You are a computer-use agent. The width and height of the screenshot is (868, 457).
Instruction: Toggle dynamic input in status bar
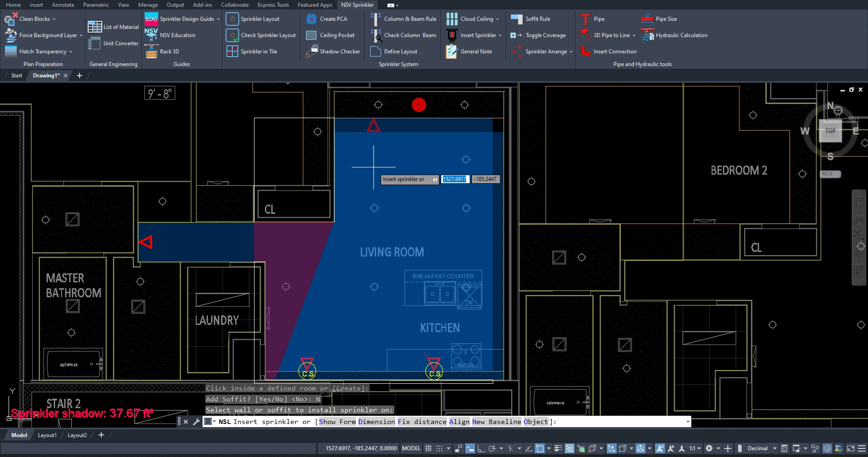click(470, 448)
